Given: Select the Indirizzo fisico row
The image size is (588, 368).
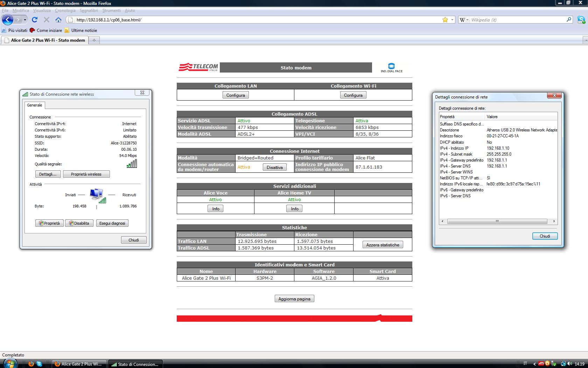Looking at the screenshot, I should pyautogui.click(x=498, y=136).
